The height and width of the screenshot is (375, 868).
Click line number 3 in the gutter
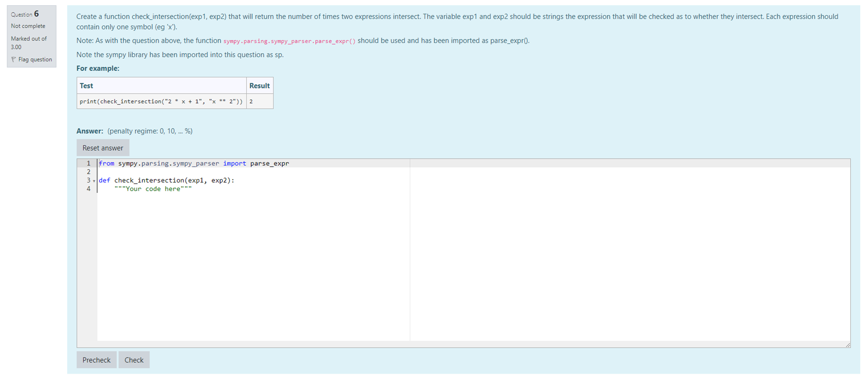tap(88, 180)
